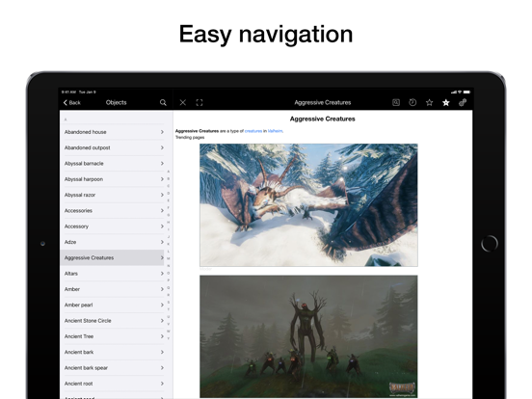Screen dimensions: 532x399
Task: Expand the Ancient bark spear chevron
Action: pyautogui.click(x=162, y=368)
